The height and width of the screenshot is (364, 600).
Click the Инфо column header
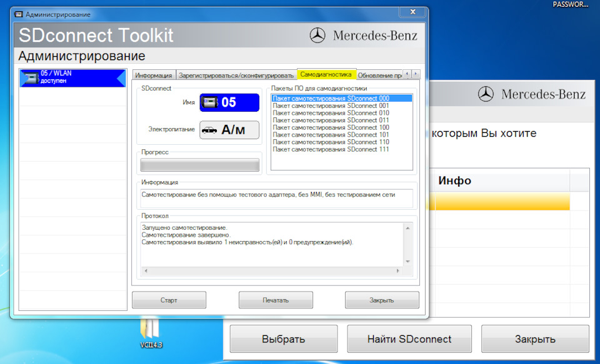[x=502, y=180]
